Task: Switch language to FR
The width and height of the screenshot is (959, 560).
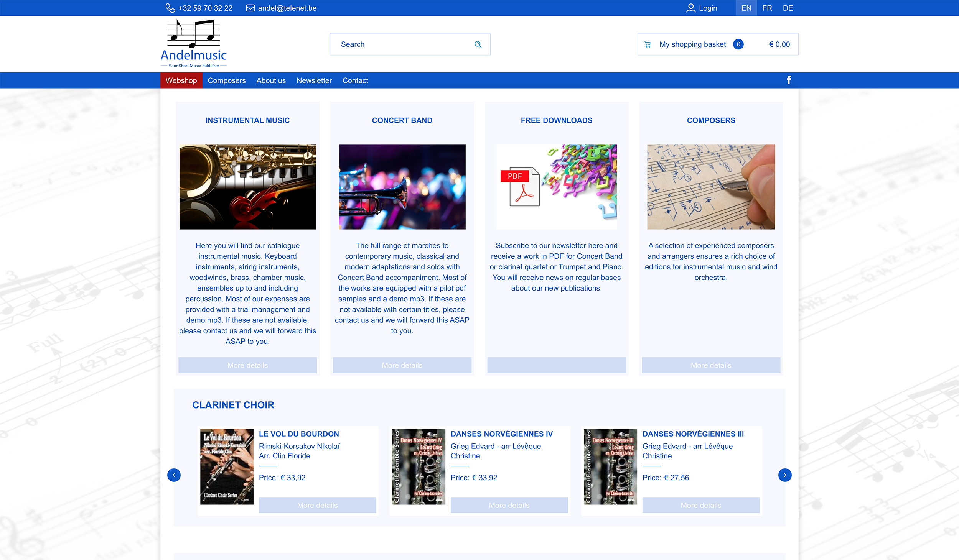Action: pyautogui.click(x=767, y=8)
